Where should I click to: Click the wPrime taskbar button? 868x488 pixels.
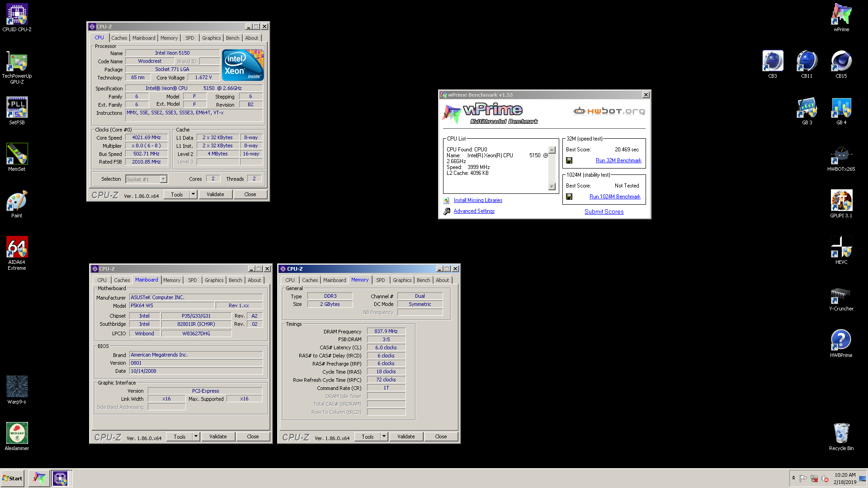point(39,478)
